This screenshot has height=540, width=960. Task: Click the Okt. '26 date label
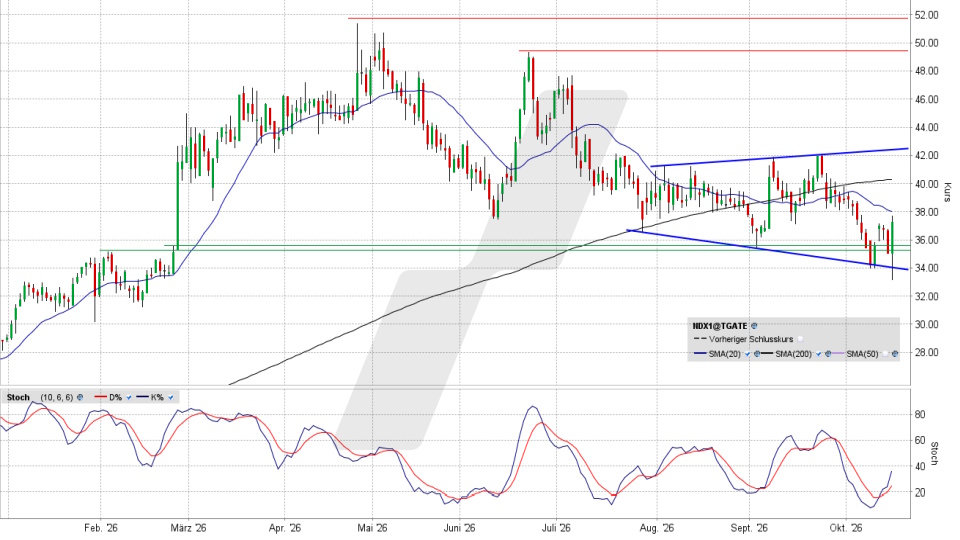(x=846, y=528)
